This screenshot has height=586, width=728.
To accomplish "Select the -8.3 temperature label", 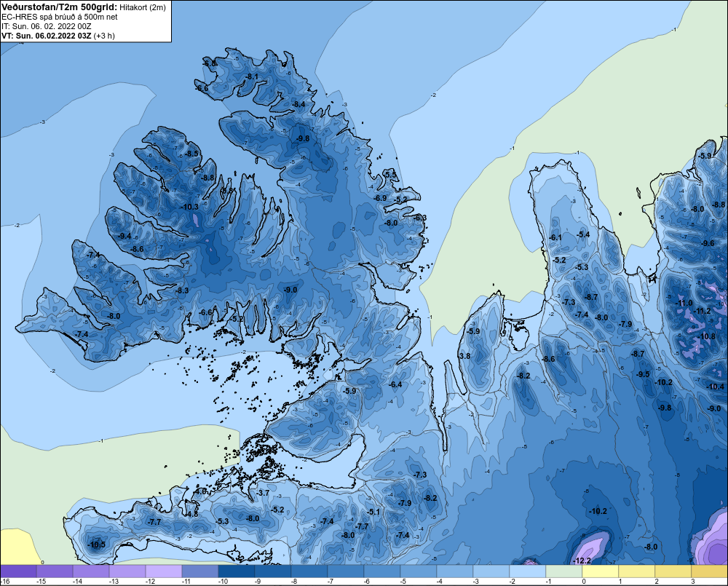I will (182, 290).
